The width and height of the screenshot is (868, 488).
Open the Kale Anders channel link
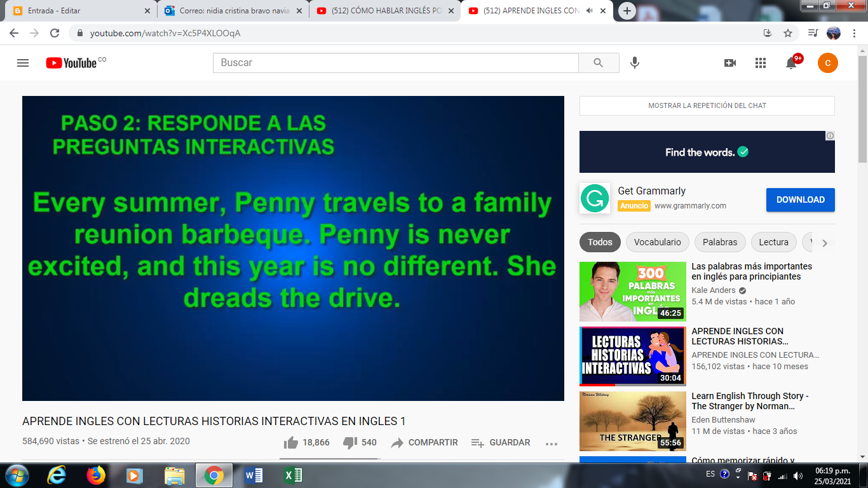click(714, 290)
